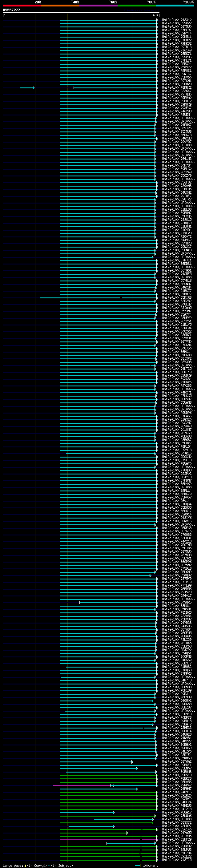The height and width of the screenshot is (868, 197).
Task: Select hit UniRef100_A7E466
Action: (176, 416)
